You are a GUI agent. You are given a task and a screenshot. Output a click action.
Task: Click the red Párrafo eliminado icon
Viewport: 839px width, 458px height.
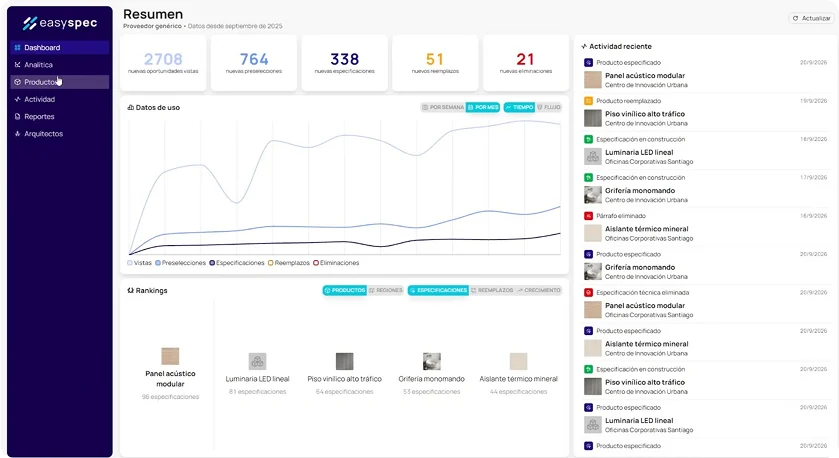pyautogui.click(x=589, y=216)
